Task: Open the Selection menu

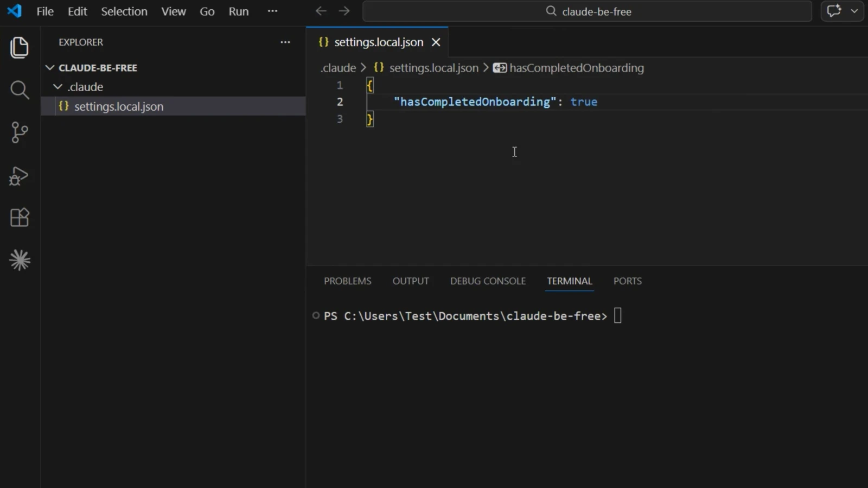Action: coord(124,11)
